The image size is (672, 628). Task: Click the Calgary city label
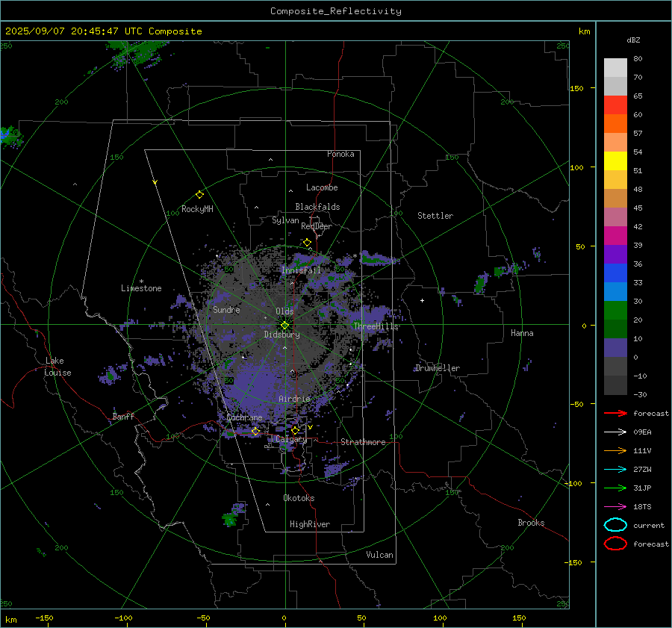coord(291,439)
